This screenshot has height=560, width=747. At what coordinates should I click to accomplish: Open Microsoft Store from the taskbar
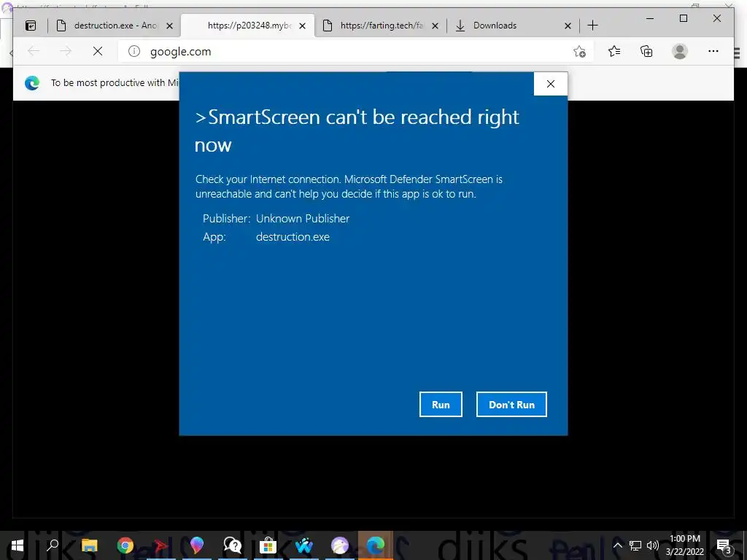268,545
